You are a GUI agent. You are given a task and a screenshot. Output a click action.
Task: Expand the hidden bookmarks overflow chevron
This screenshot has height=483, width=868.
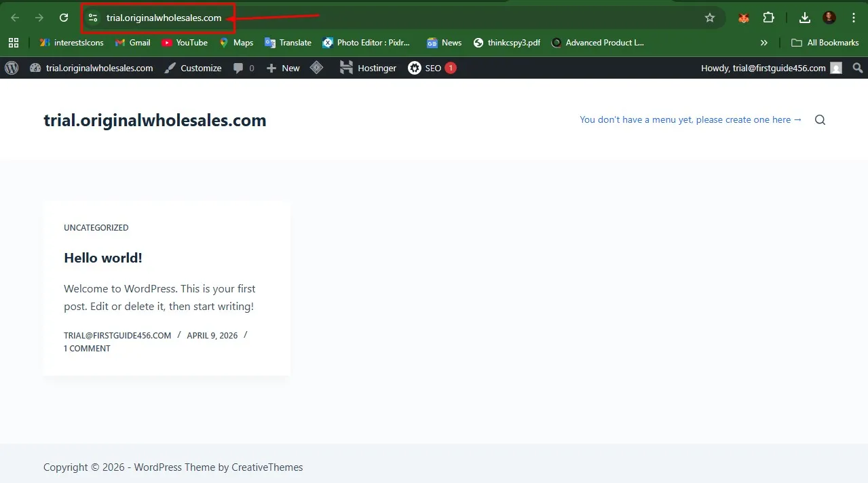(764, 43)
